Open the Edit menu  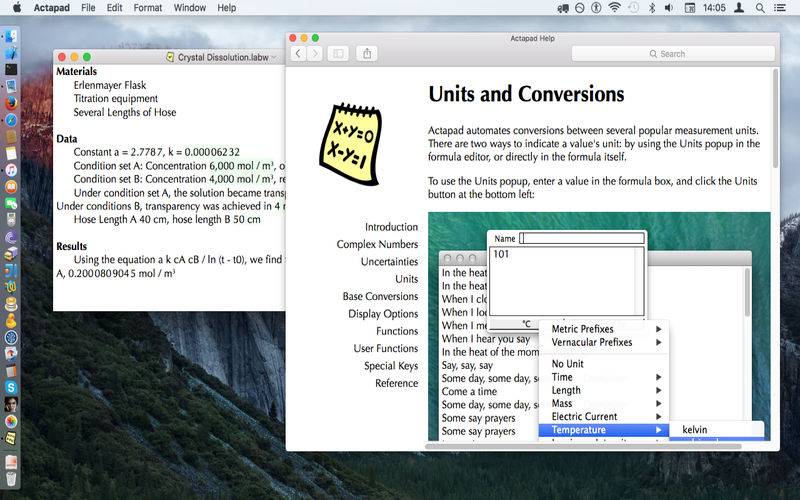(114, 8)
